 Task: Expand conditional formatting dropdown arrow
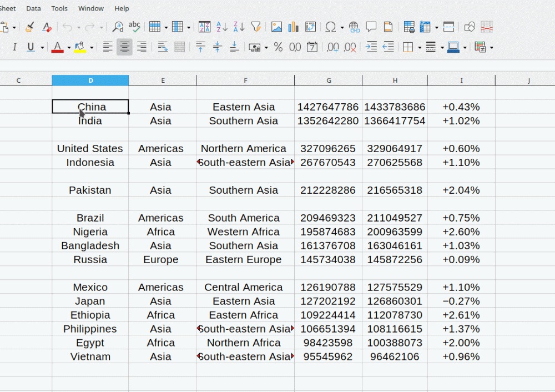point(492,47)
